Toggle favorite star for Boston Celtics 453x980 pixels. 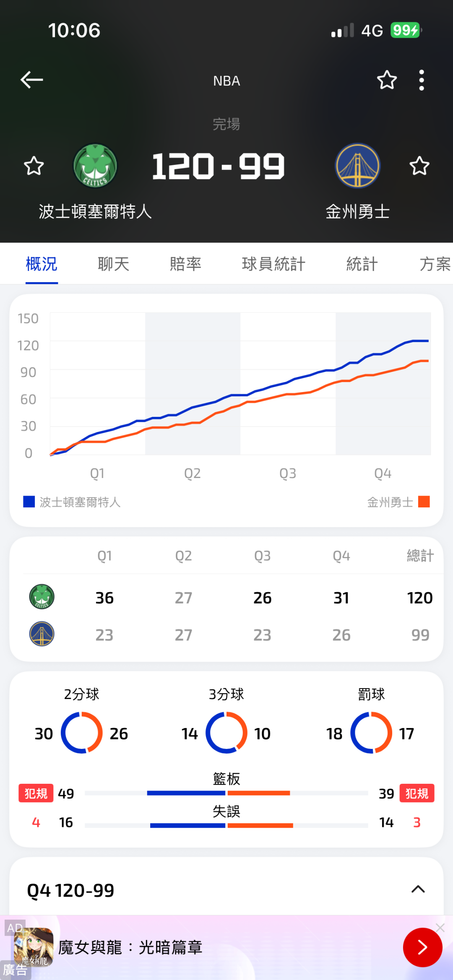point(34,166)
